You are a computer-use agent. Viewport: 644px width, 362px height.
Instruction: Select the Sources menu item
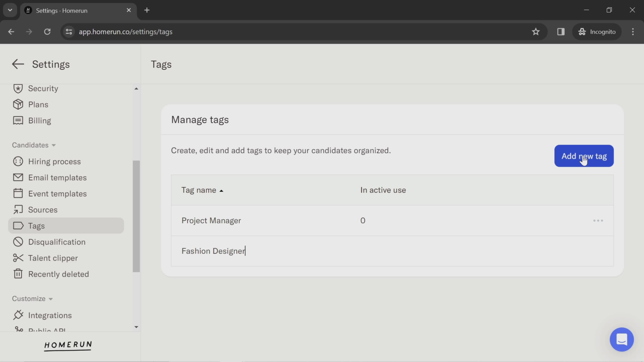[x=43, y=209]
